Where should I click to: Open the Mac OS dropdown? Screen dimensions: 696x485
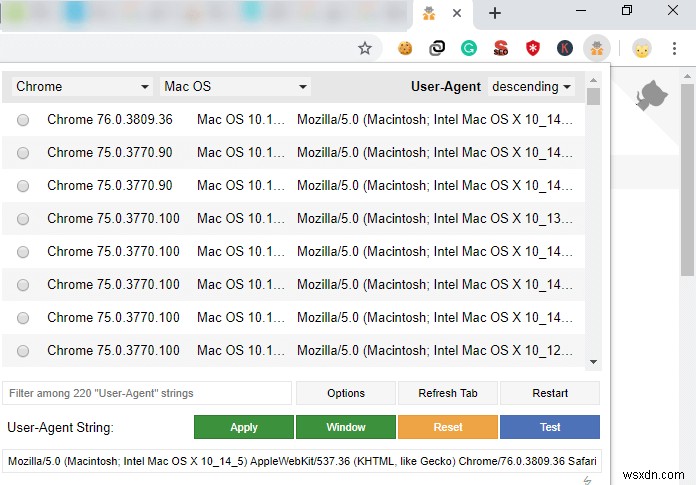[235, 87]
